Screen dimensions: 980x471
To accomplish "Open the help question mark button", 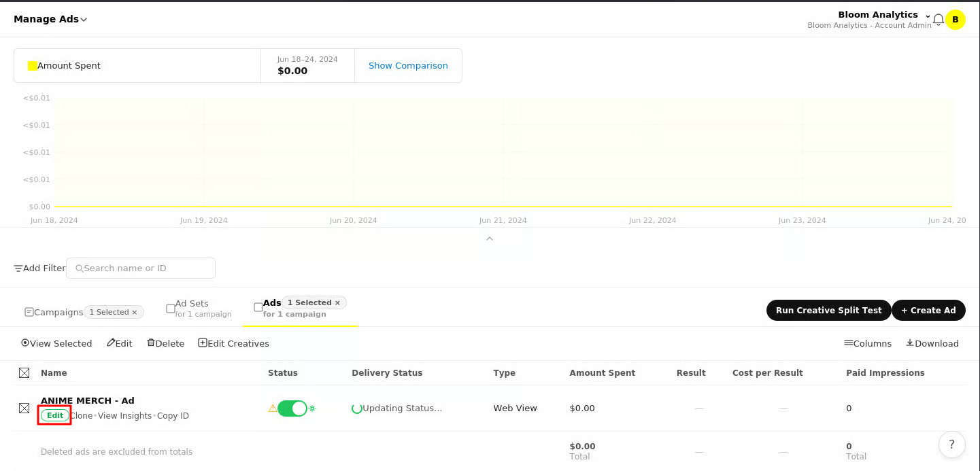I will 951,444.
